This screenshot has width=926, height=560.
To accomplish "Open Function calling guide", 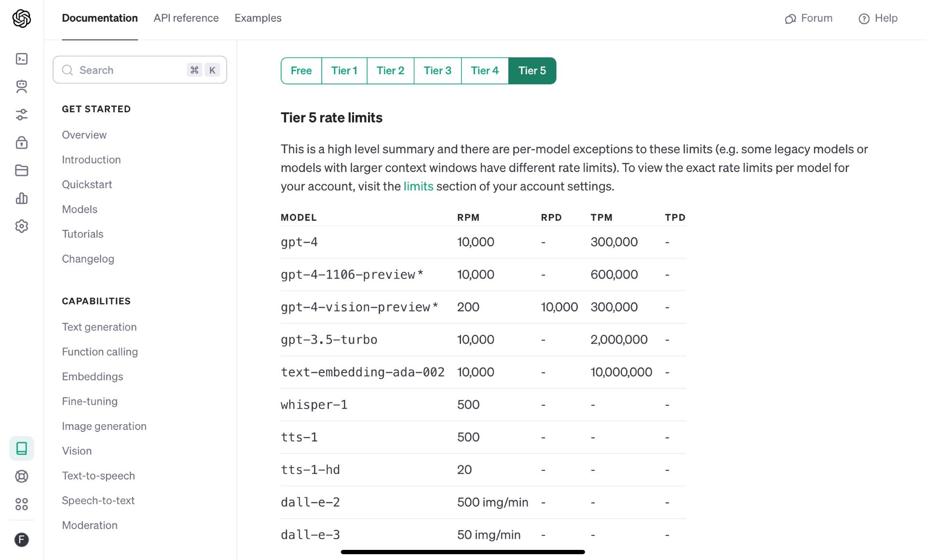I will 100,352.
